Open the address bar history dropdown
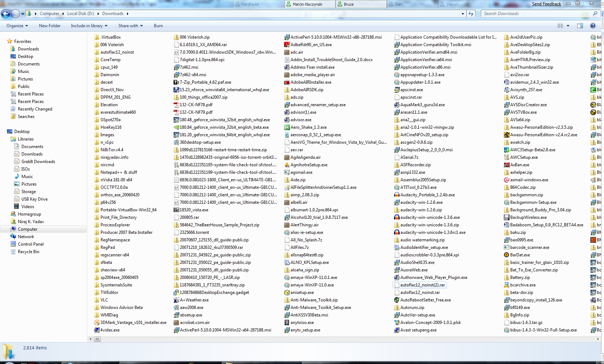Image resolution: width=604 pixels, height=364 pixels. (x=463, y=14)
